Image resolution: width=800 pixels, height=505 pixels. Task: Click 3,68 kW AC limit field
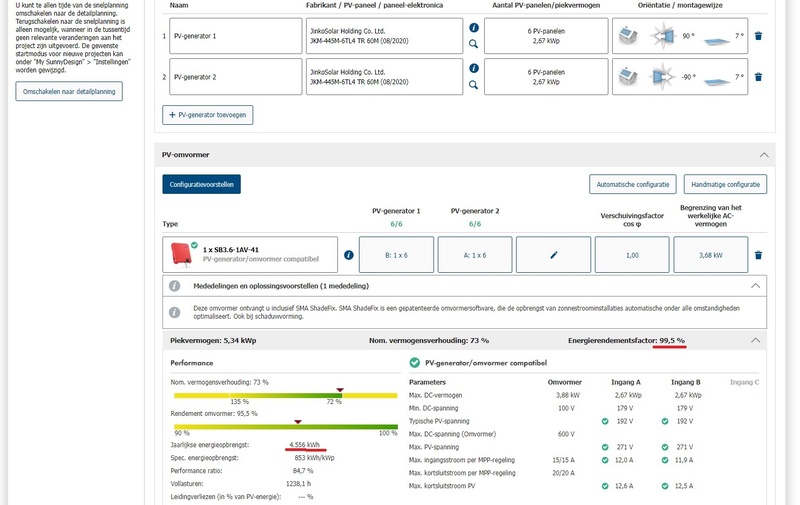[711, 255]
